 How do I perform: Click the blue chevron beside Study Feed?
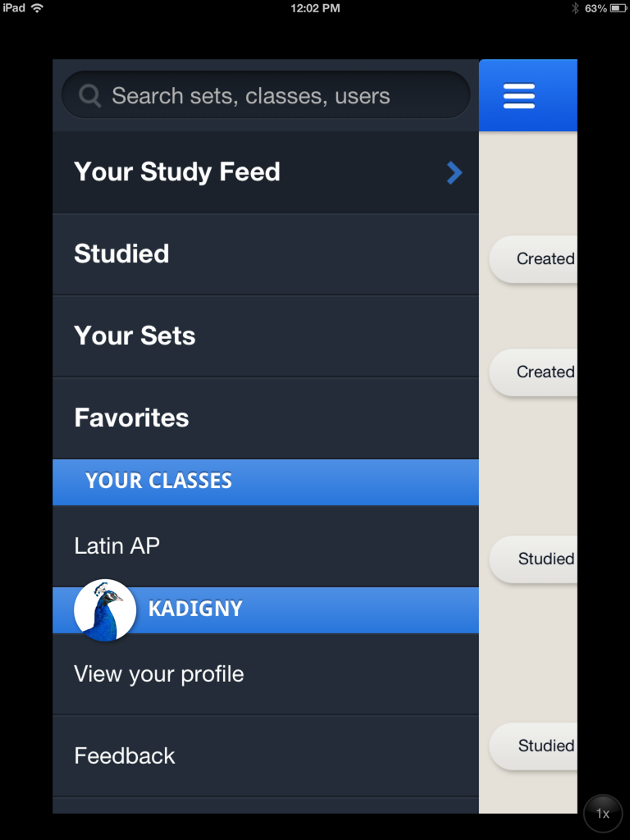[454, 172]
